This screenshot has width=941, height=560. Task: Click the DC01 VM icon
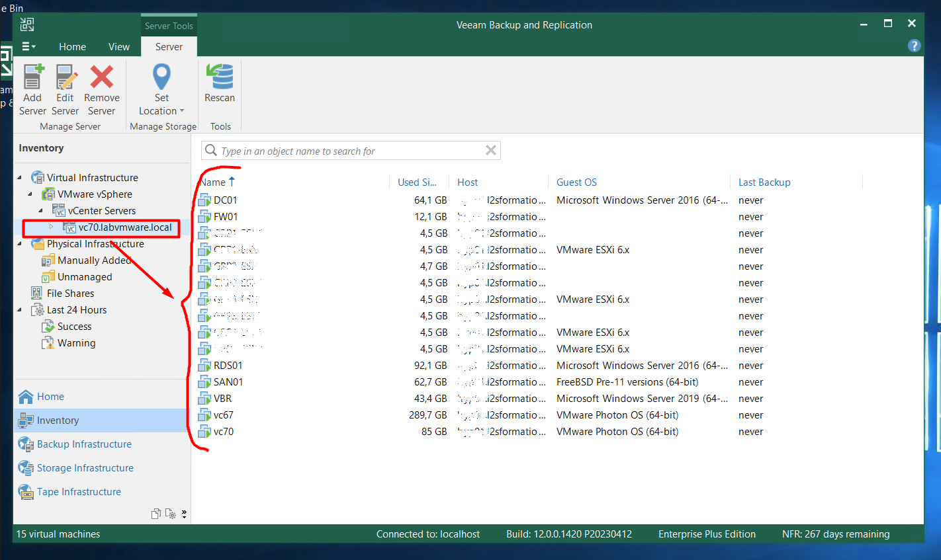click(204, 200)
